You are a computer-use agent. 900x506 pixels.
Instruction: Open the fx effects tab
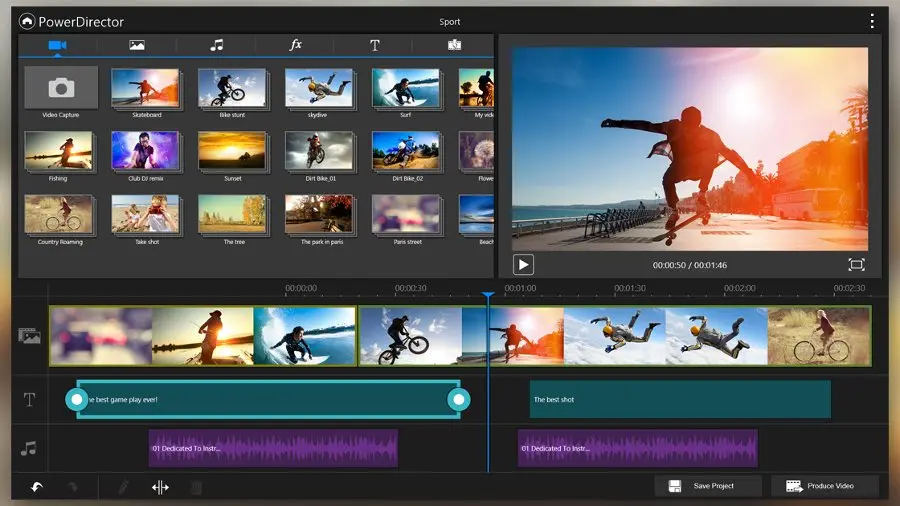point(295,45)
